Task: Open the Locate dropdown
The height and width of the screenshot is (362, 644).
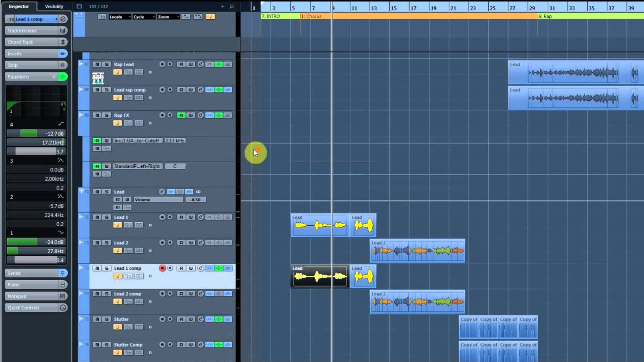Action: 120,17
